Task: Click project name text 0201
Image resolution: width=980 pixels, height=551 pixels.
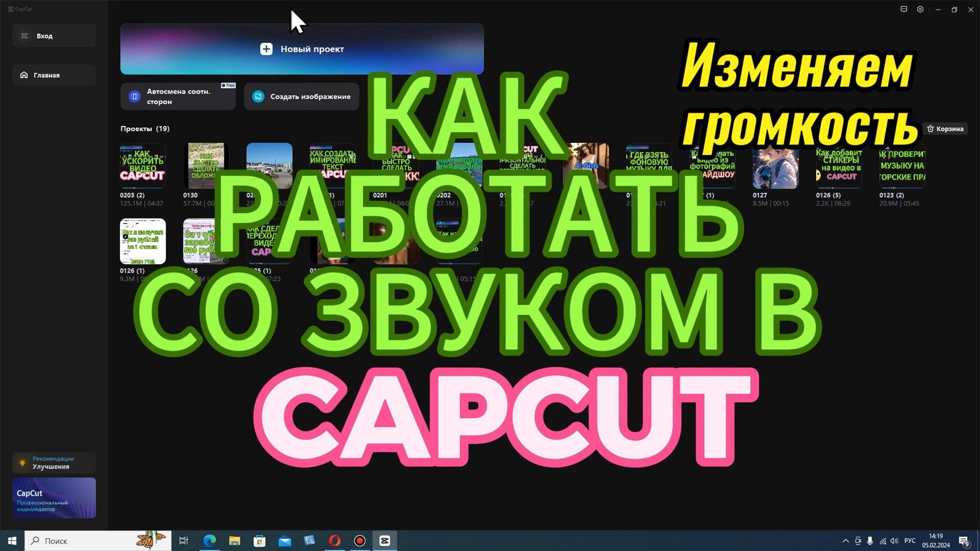Action: [380, 195]
